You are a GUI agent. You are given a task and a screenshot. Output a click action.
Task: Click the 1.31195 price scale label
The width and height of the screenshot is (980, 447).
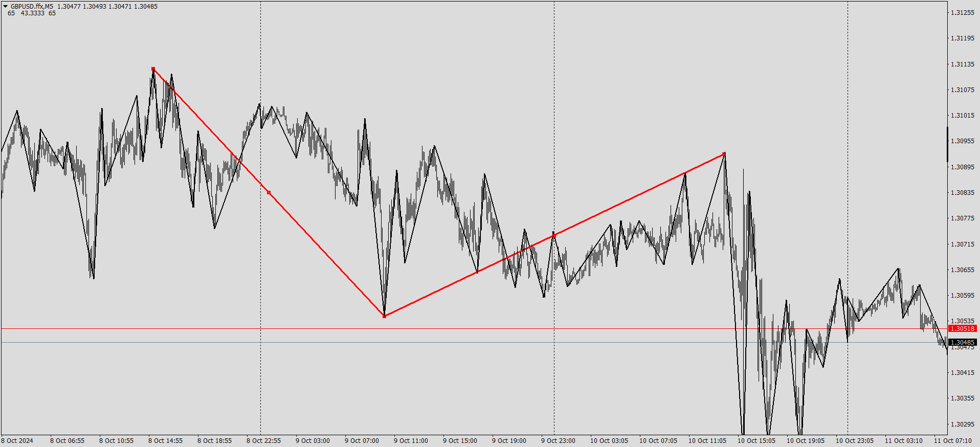click(963, 38)
